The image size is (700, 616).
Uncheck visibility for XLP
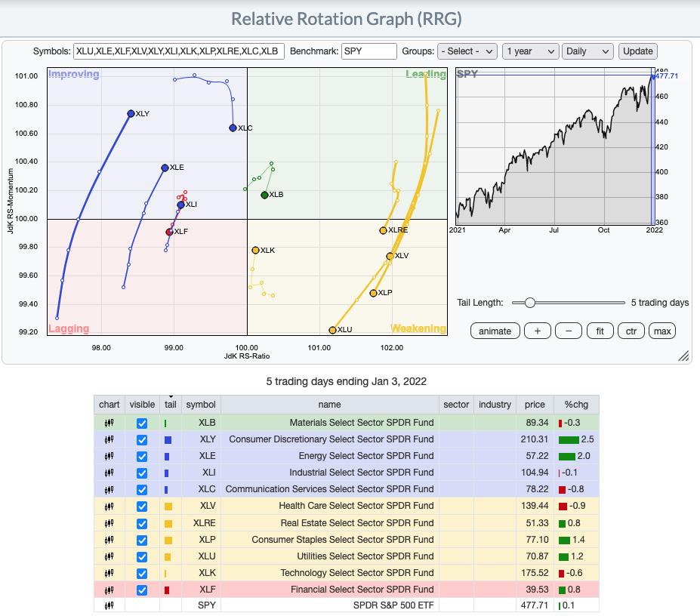(x=142, y=540)
